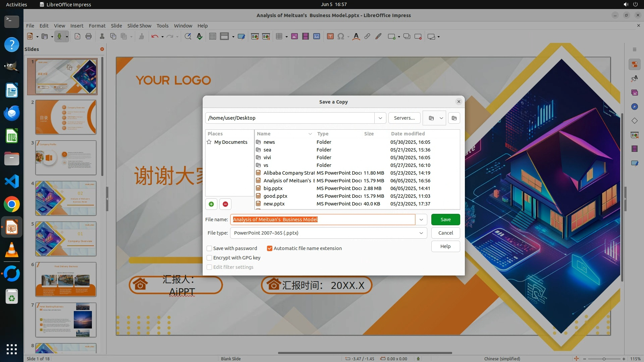Click the green Save button
The width and height of the screenshot is (644, 362).
coord(445,220)
